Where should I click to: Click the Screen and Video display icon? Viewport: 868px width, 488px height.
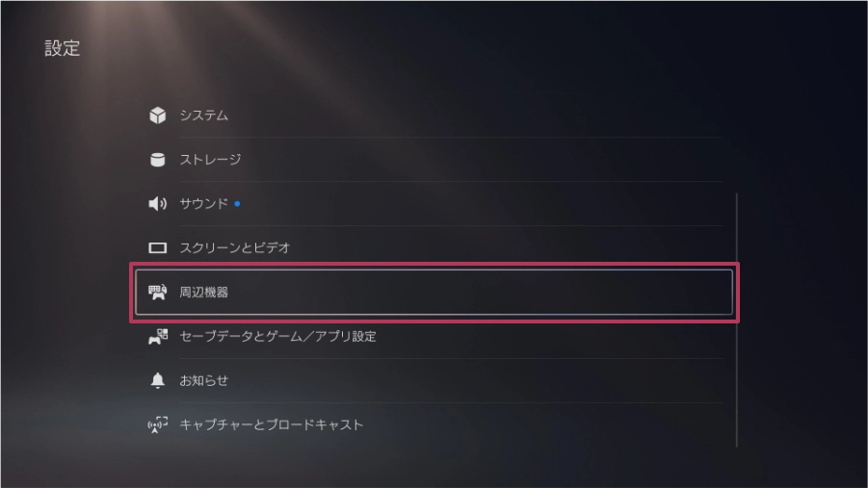[157, 248]
